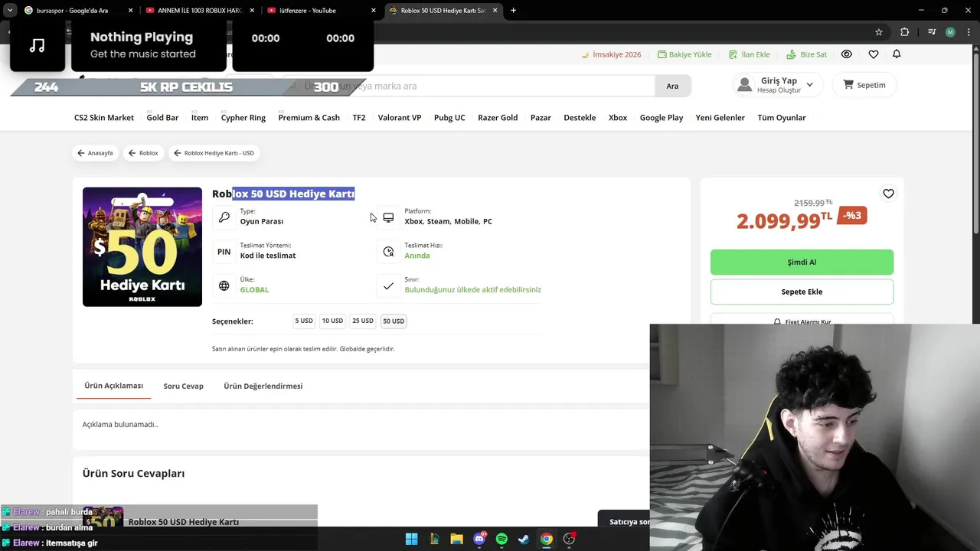
Task: Select the 25 USD option
Action: [363, 321]
